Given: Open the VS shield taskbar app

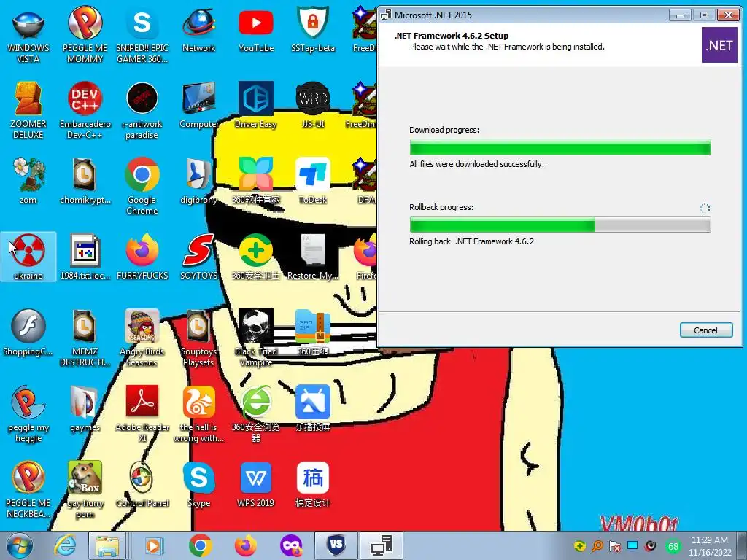Looking at the screenshot, I should pyautogui.click(x=336, y=545).
